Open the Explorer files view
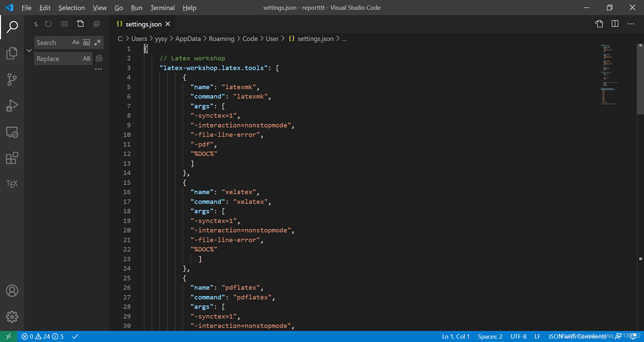The image size is (644, 342). pos(12,53)
